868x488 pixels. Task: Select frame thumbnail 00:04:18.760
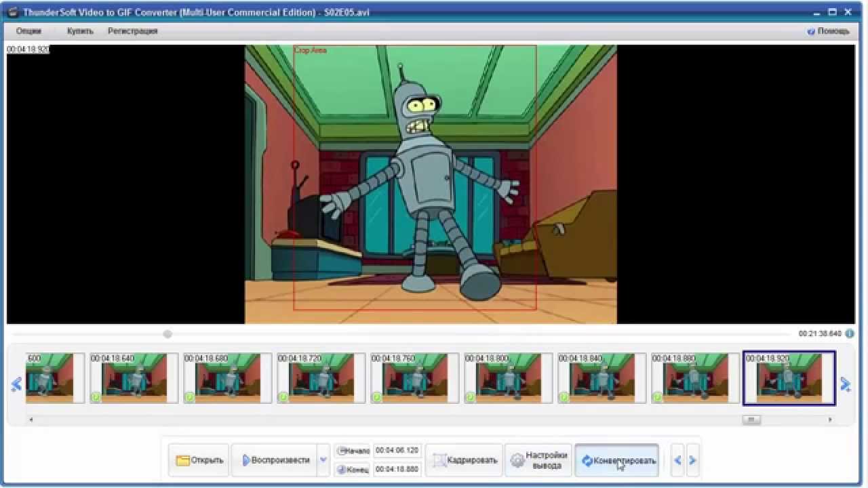pos(414,378)
